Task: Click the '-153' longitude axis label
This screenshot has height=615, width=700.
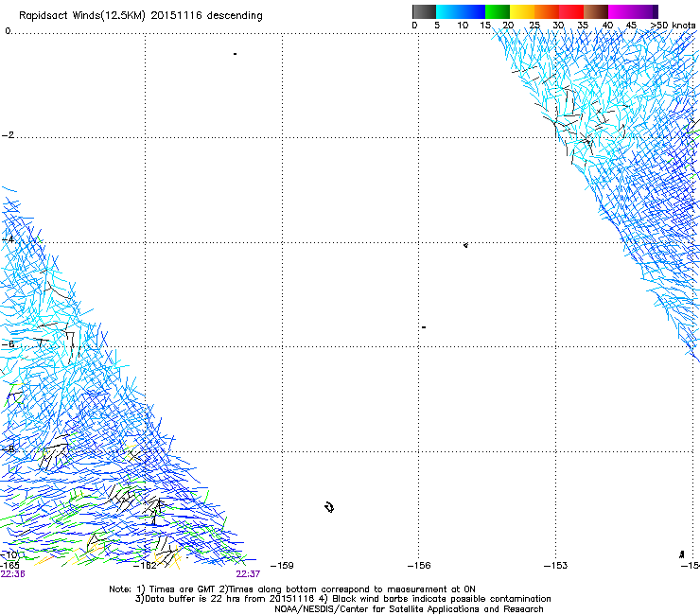Action: (x=555, y=566)
